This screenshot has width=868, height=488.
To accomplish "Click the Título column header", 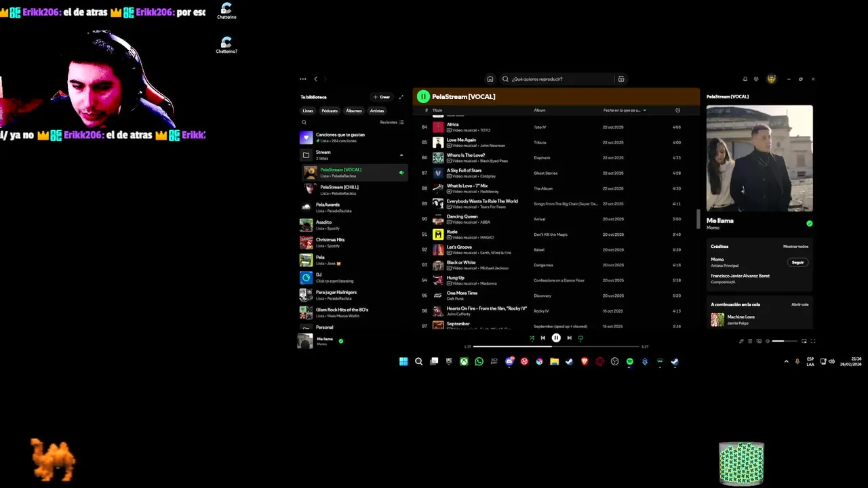I will [437, 110].
